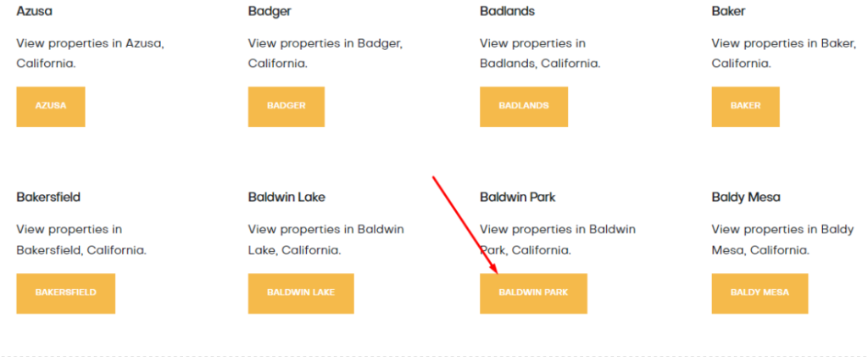The height and width of the screenshot is (357, 868).
Task: Open the Baldy Mesa heading title
Action: point(746,198)
